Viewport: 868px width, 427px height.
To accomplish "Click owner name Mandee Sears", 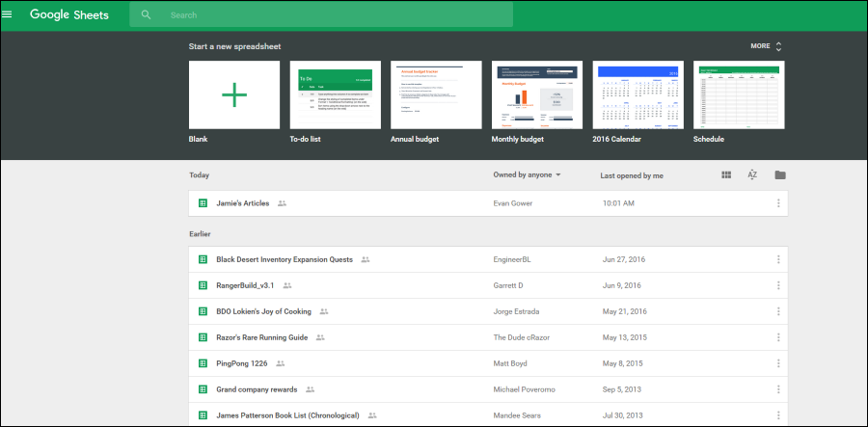I will [517, 415].
